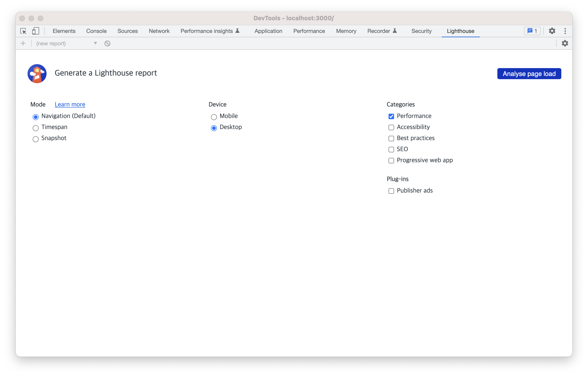Select the Snapshot mode radio button
The width and height of the screenshot is (588, 376).
(x=36, y=139)
